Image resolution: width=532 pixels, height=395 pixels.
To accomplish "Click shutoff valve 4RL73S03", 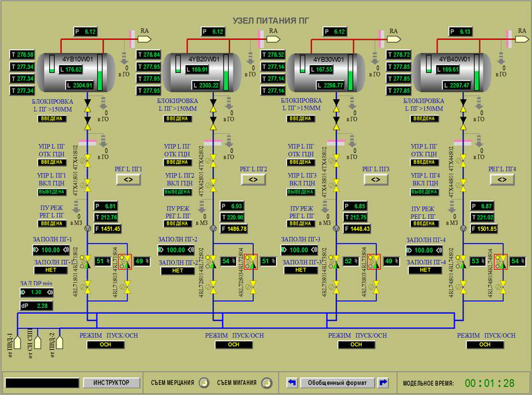I will 376,287.
